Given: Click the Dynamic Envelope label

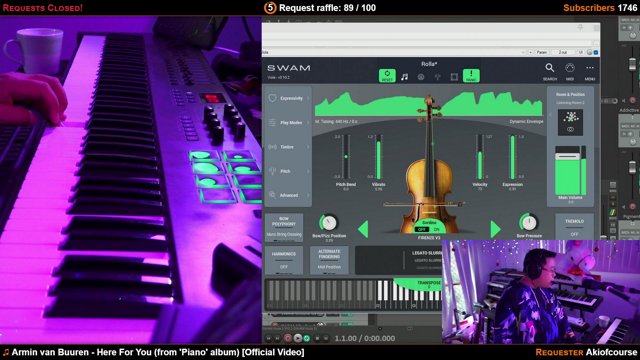Looking at the screenshot, I should click(526, 122).
